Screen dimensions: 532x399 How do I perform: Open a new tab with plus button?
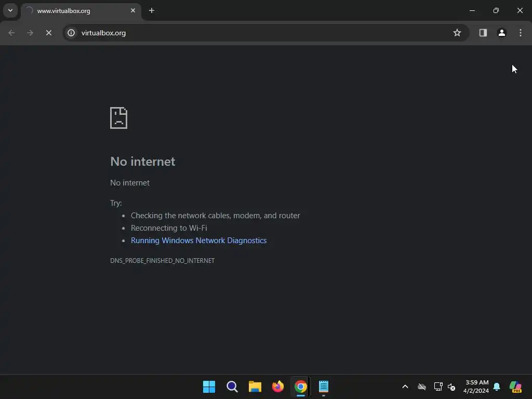(152, 10)
